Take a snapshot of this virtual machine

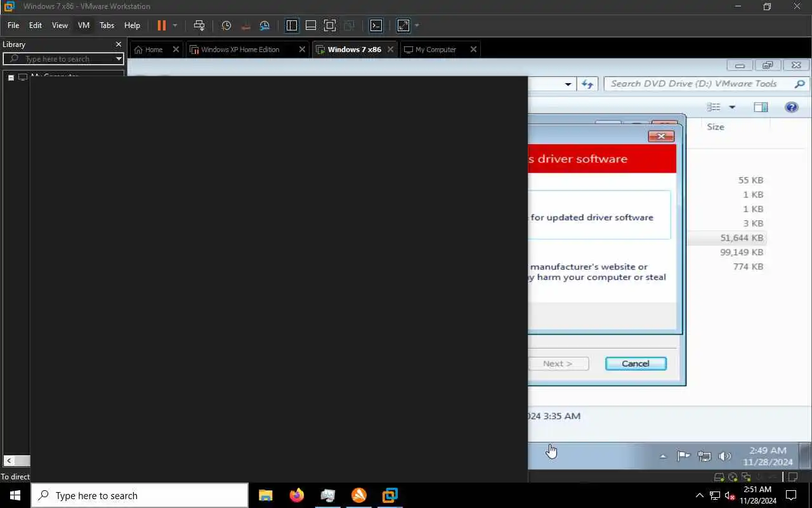coord(226,25)
